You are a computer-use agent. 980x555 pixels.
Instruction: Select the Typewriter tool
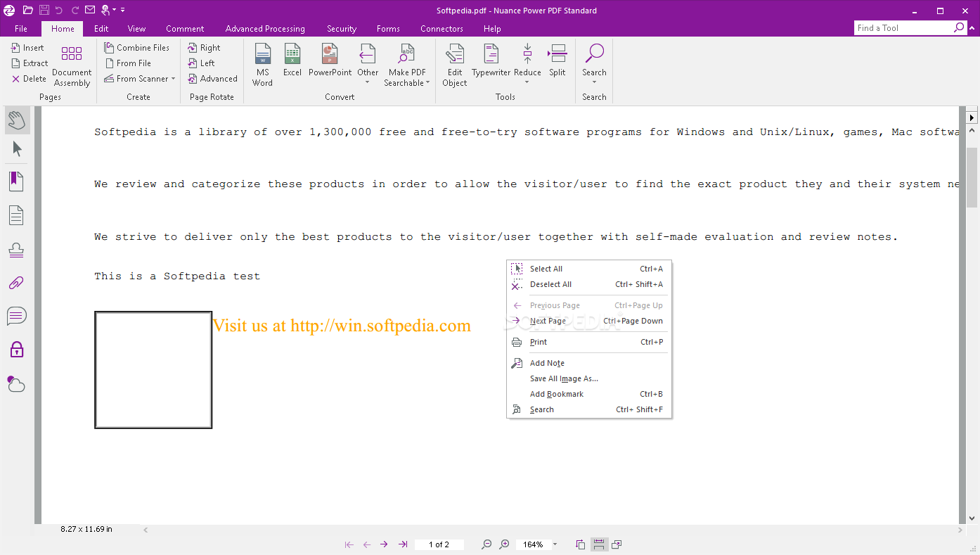pos(491,60)
